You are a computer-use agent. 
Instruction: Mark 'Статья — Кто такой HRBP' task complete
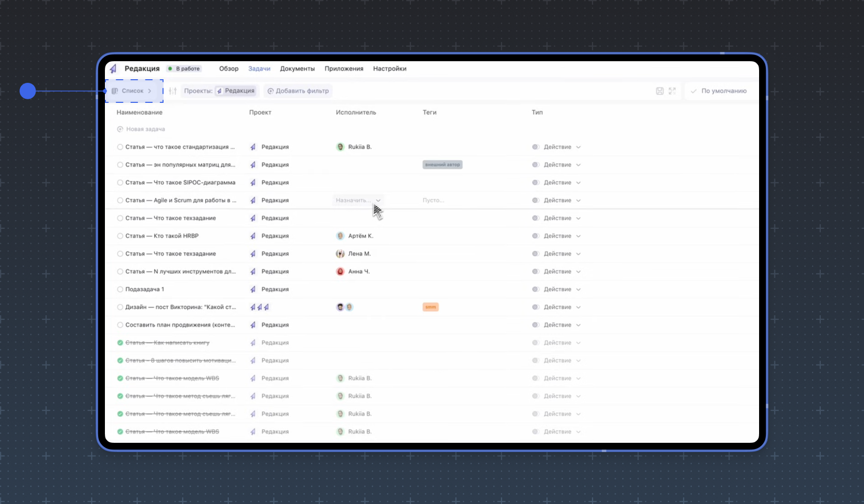(120, 236)
